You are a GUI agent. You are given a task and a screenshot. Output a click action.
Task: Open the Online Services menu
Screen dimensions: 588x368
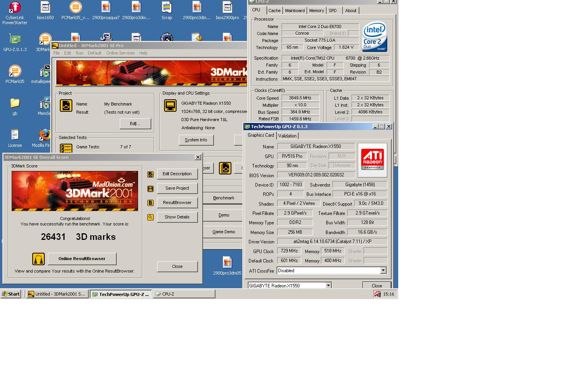120,53
